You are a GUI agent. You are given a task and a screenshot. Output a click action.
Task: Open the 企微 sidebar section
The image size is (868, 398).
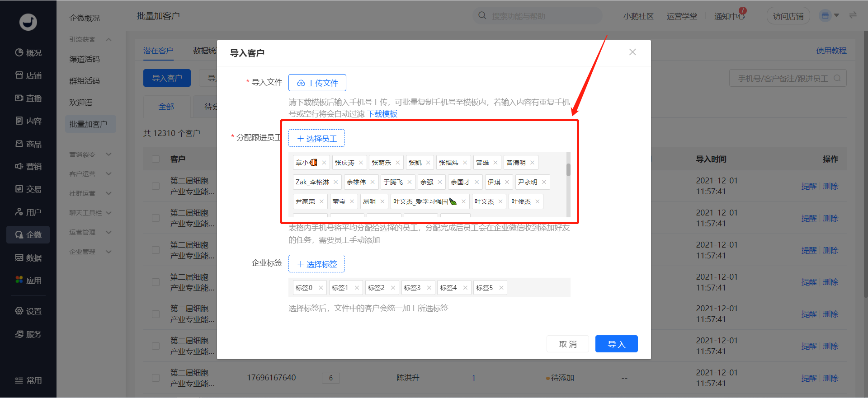pyautogui.click(x=28, y=235)
